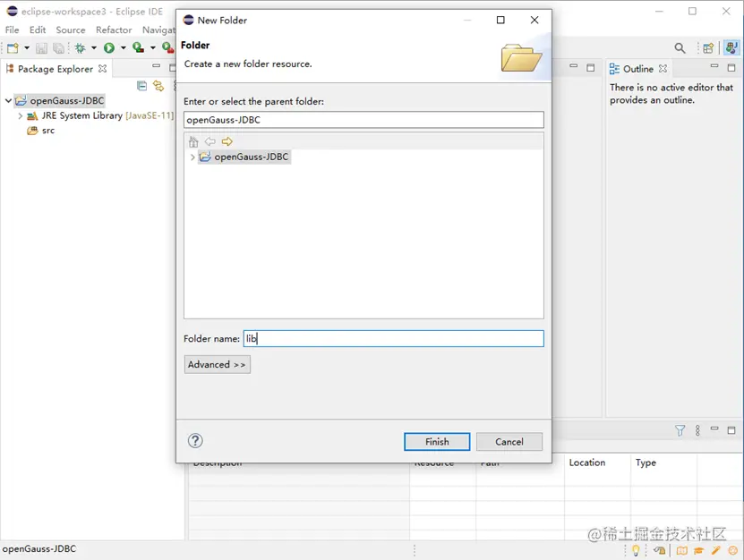Click the Save All toolbar icon

[x=58, y=48]
